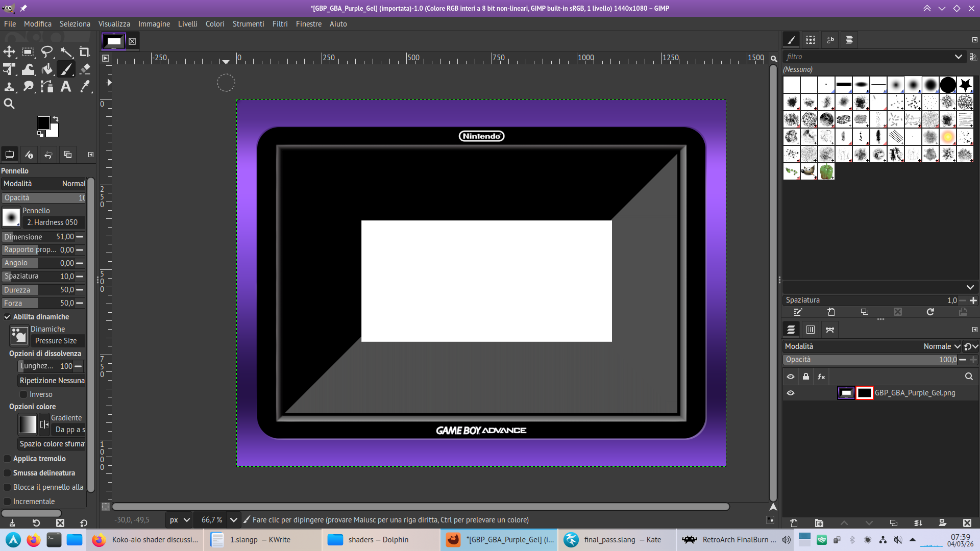Select the Bucket Fill tool
The image size is (980, 551).
click(x=47, y=69)
